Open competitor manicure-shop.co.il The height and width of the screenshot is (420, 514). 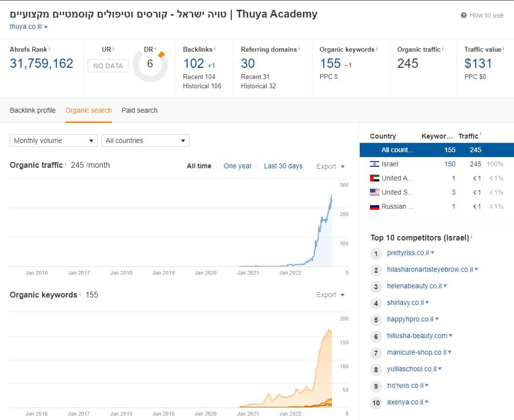417,352
